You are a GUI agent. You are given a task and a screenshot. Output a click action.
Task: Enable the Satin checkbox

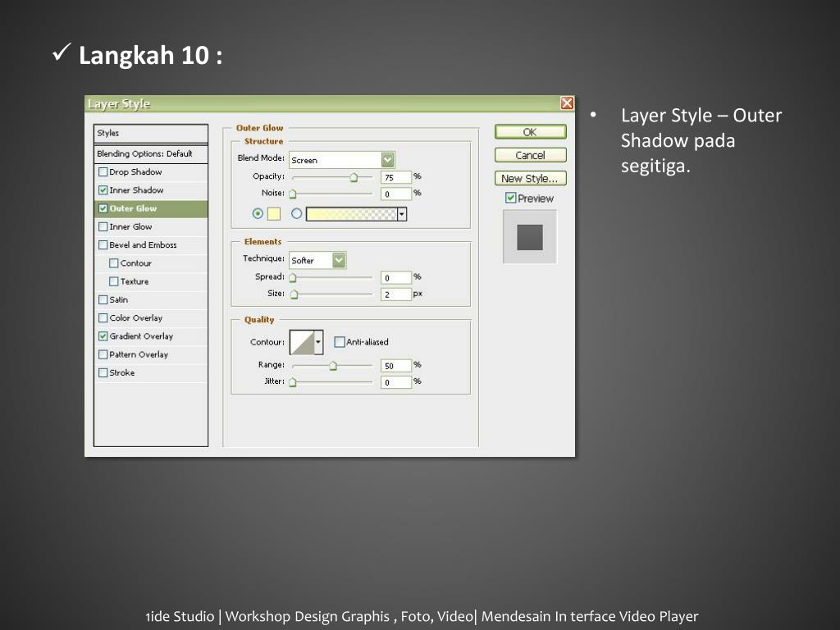tap(103, 299)
